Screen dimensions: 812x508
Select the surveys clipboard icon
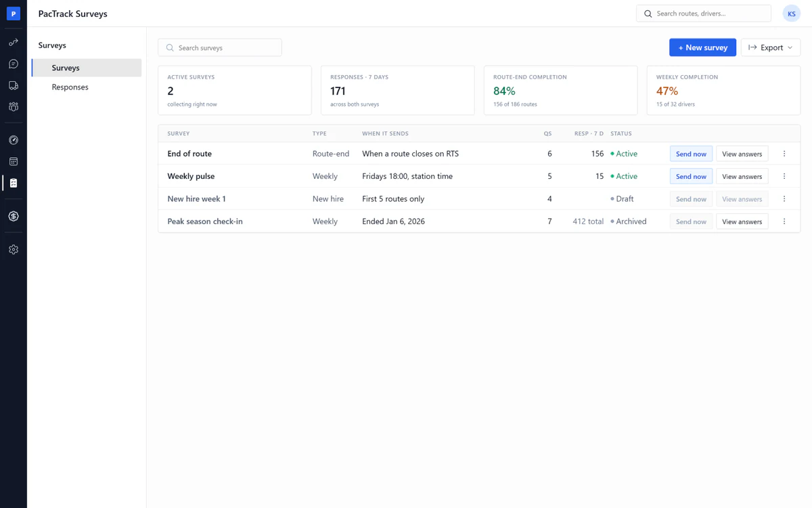(14, 183)
